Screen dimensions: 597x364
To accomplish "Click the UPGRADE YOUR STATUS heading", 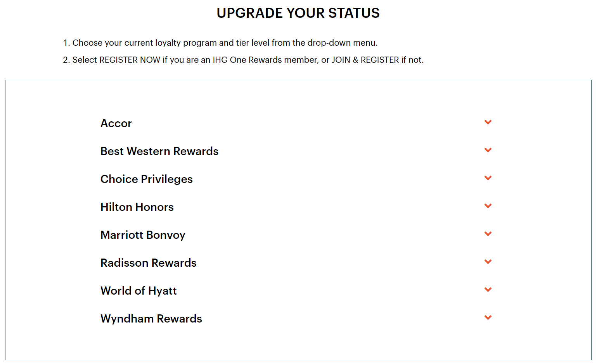I will (298, 13).
